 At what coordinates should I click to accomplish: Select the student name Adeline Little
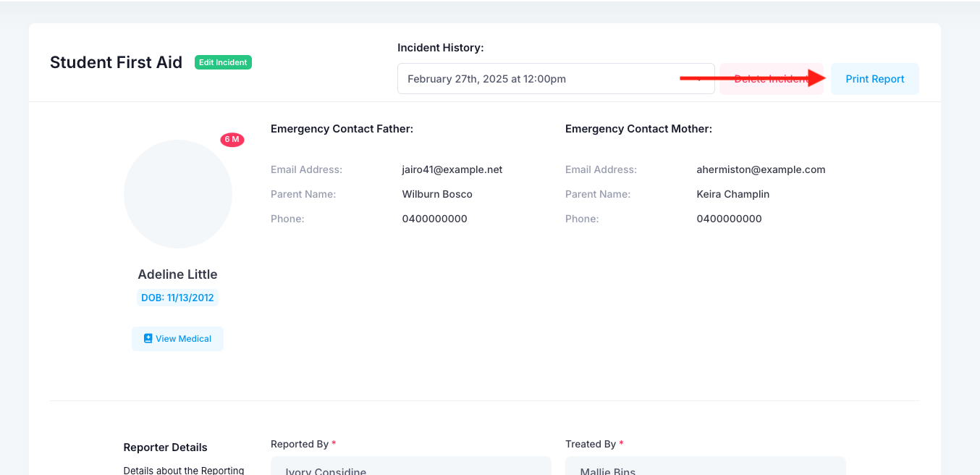pyautogui.click(x=178, y=274)
